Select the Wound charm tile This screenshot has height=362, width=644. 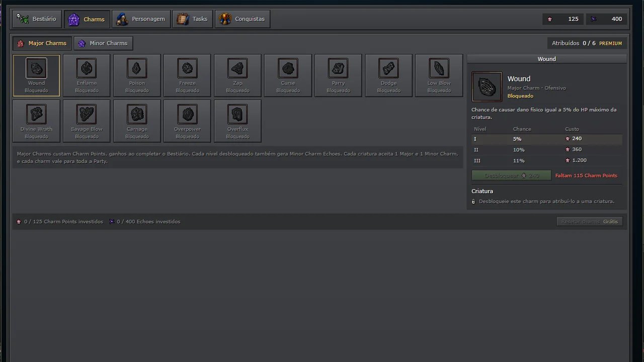tap(36, 75)
